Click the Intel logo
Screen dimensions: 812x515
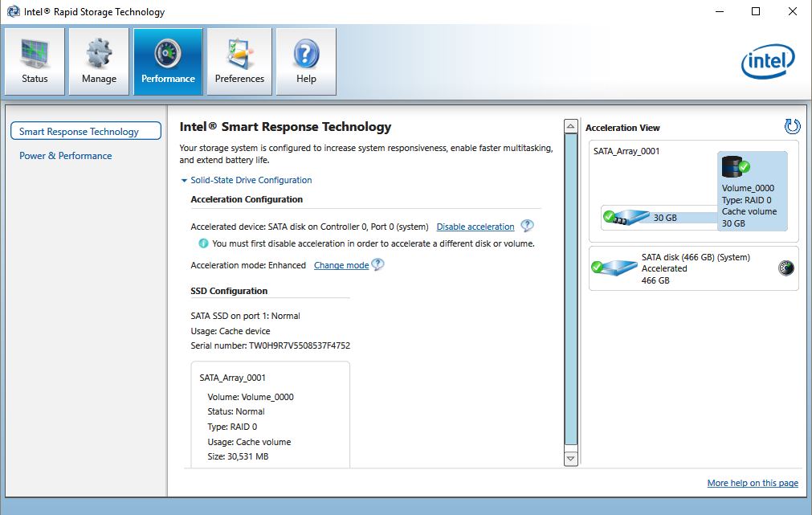point(768,62)
